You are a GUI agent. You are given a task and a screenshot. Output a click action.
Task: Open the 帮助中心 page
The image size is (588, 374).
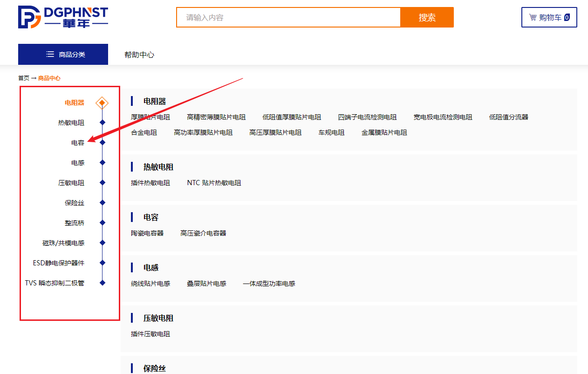click(139, 55)
